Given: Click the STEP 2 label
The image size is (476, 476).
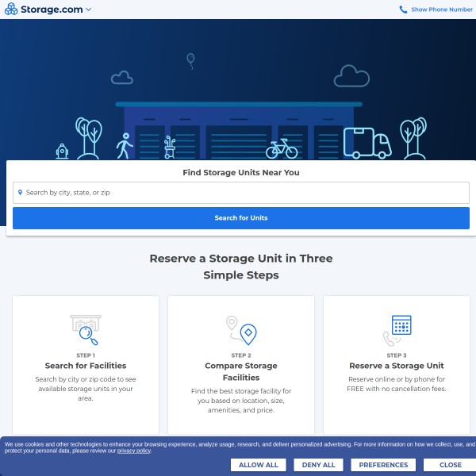Looking at the screenshot, I should [241, 355].
